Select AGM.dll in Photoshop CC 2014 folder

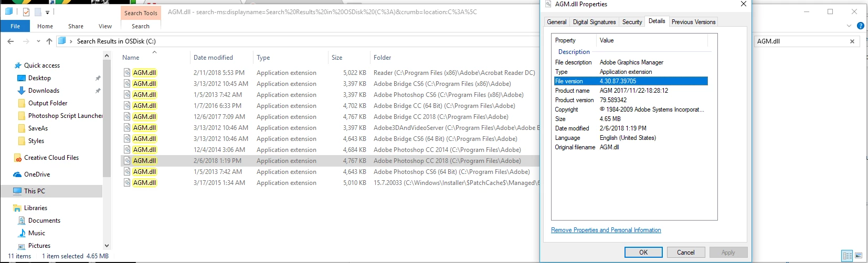(331, 150)
